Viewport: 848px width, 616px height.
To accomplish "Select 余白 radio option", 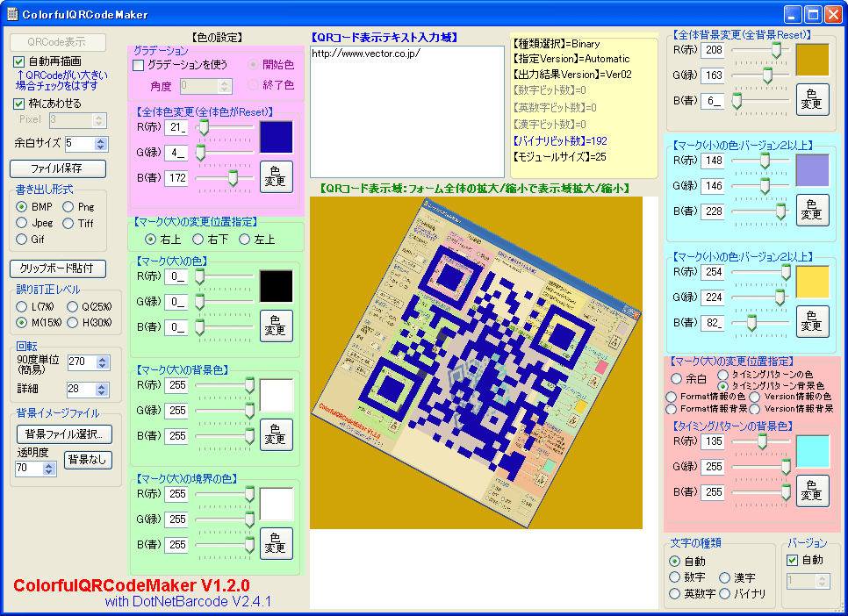I will pos(676,378).
